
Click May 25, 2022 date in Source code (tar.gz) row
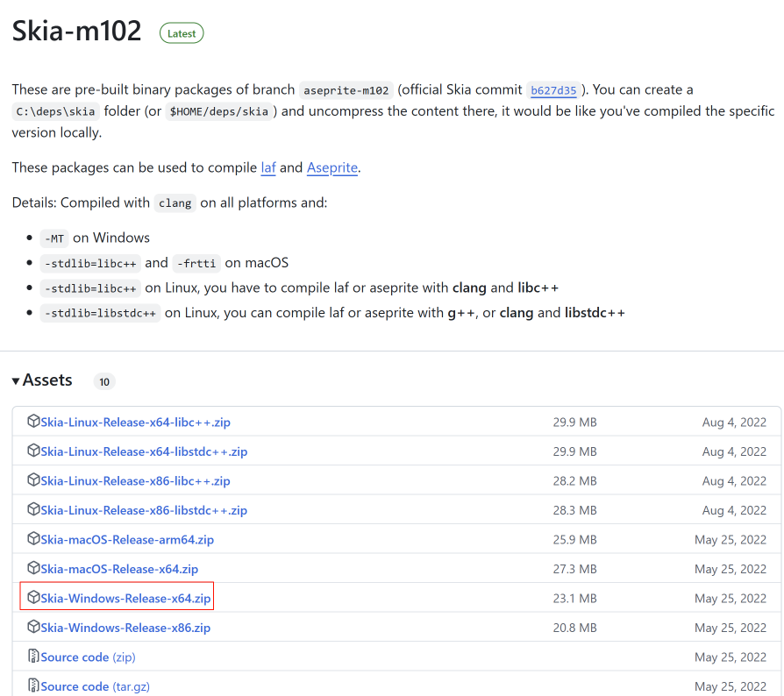click(x=731, y=686)
